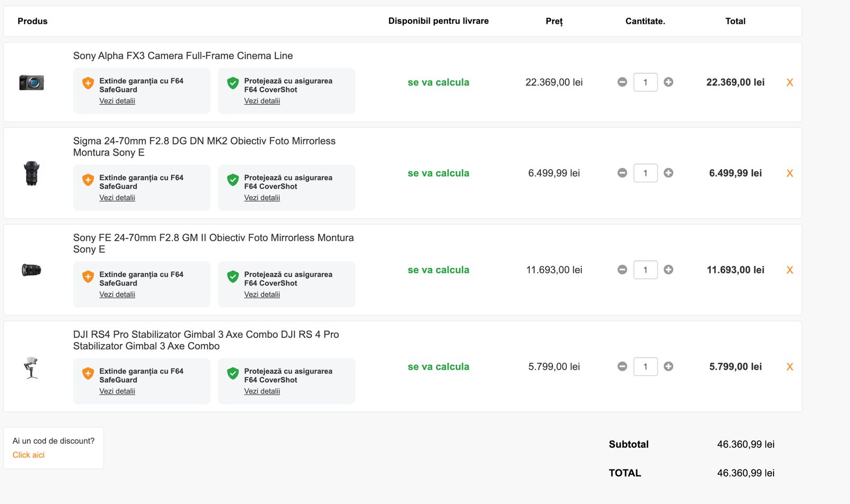Increase quantity of DJI RS4 Pro gimbal

tap(668, 366)
